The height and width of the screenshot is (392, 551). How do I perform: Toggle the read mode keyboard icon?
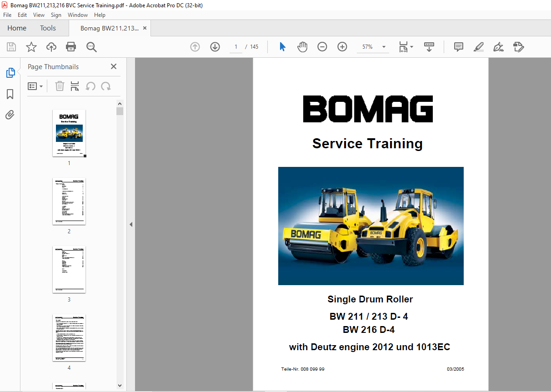pyautogui.click(x=429, y=47)
